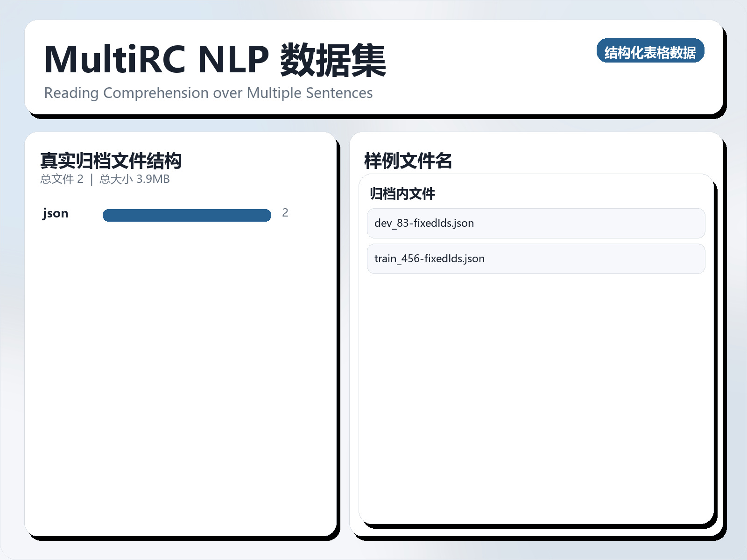Viewport: 747px width, 560px height.
Task: Click the json format label
Action: (x=55, y=213)
